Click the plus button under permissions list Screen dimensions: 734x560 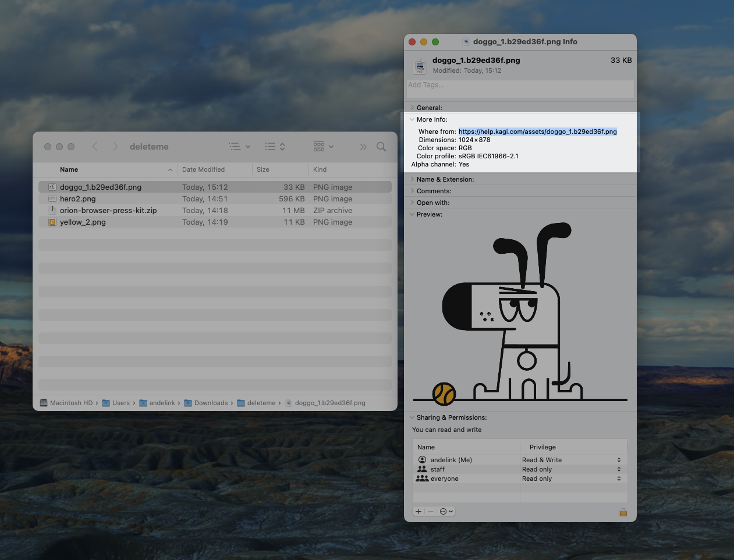tap(419, 512)
